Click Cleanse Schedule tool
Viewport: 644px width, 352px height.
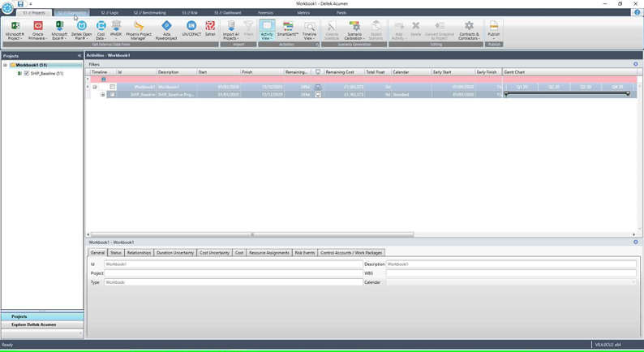click(332, 30)
